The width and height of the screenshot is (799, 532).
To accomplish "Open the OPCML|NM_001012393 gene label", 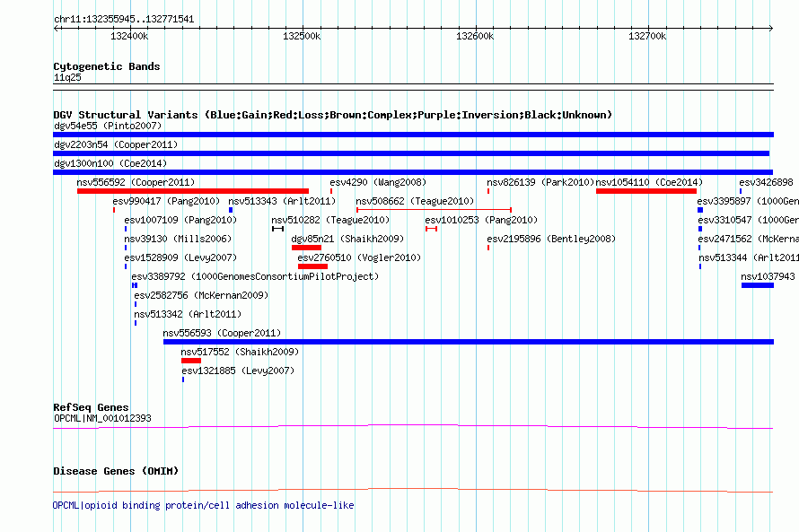I will pyautogui.click(x=102, y=418).
